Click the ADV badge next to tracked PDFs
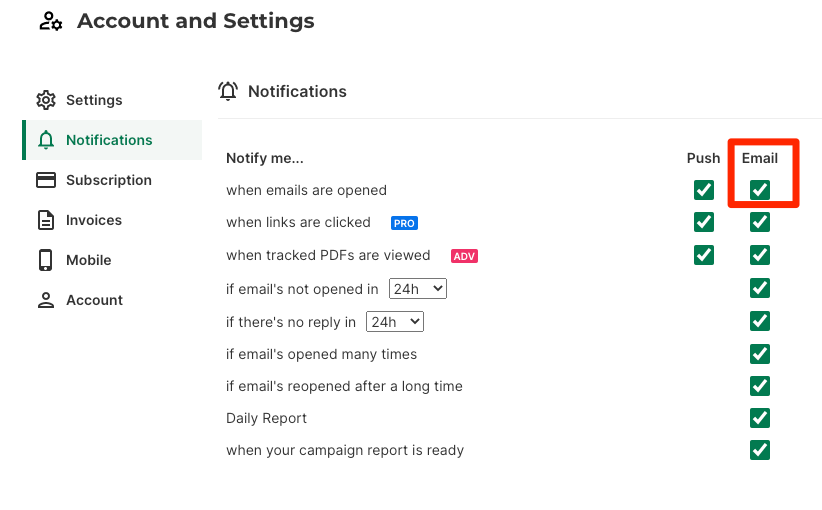The image size is (822, 510). (464, 256)
